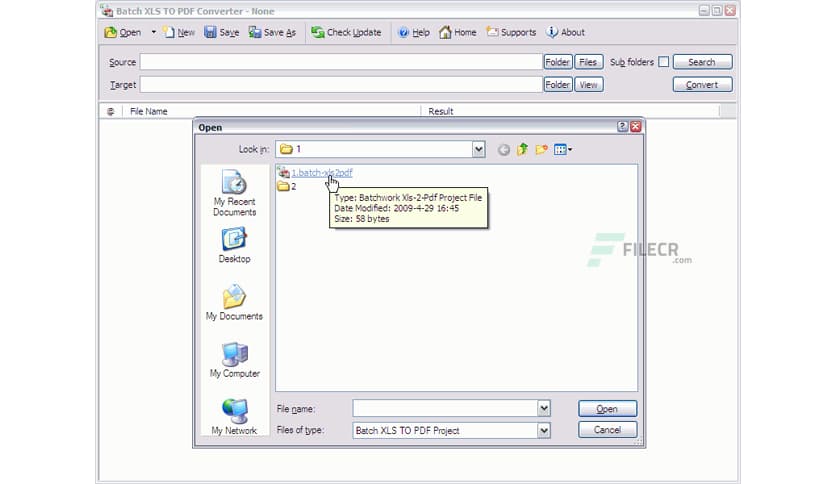
Task: Expand the Open toolbar dropdown arrow
Action: click(154, 33)
